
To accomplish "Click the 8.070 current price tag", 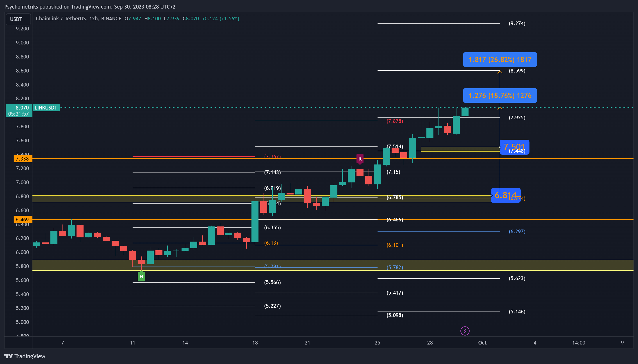I will point(19,111).
